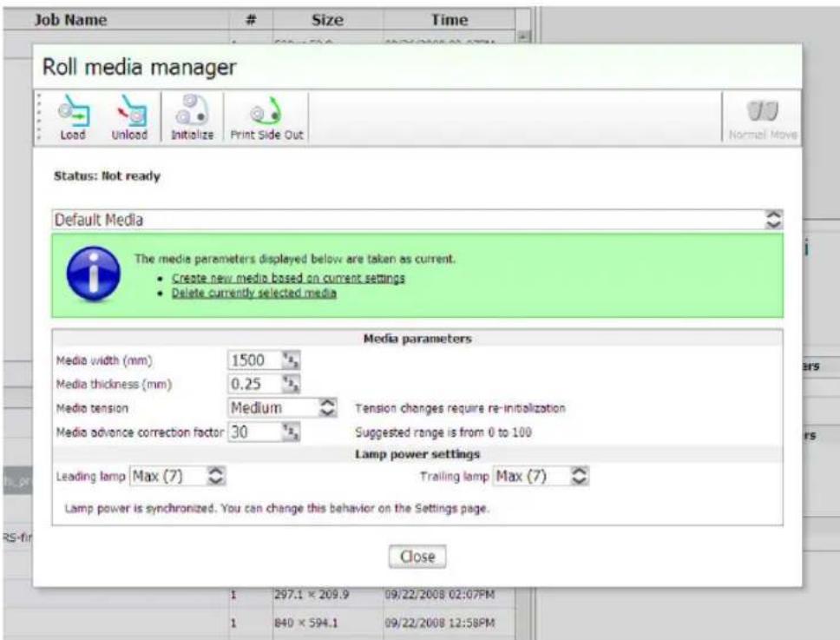Open keypad icon beside Media thickness
The image size is (840, 640).
pyautogui.click(x=291, y=384)
